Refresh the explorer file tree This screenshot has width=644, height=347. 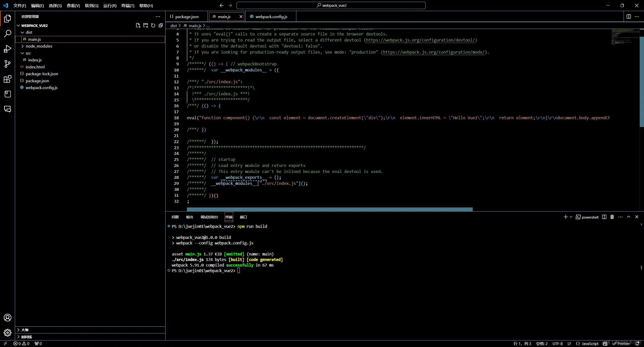tap(153, 25)
